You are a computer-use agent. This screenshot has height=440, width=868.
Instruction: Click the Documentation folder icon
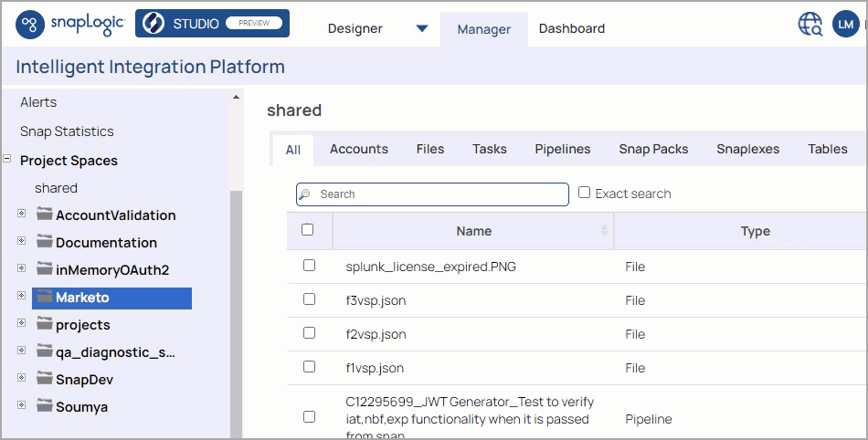(45, 242)
